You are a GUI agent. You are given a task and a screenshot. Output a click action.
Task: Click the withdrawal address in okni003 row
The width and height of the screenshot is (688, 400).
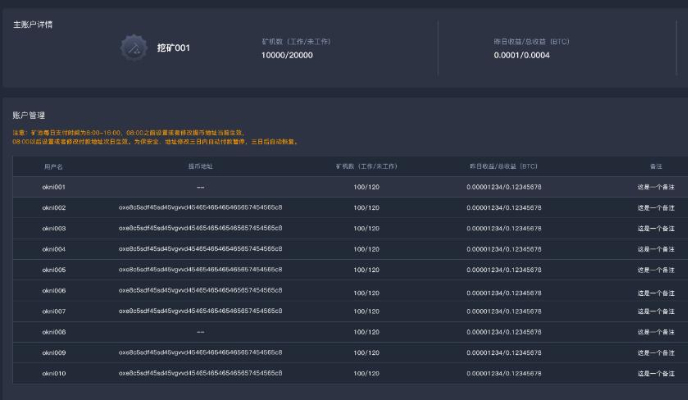[201, 228]
